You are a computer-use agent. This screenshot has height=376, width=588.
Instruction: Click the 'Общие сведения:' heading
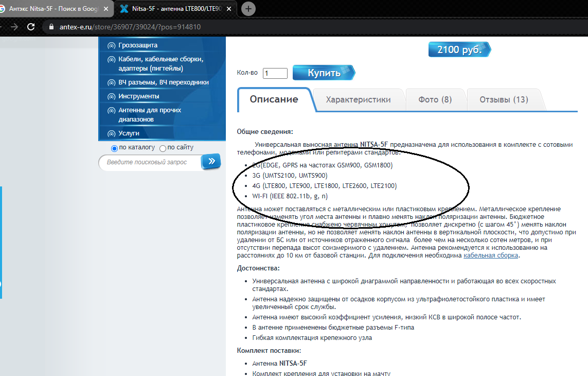click(x=265, y=131)
